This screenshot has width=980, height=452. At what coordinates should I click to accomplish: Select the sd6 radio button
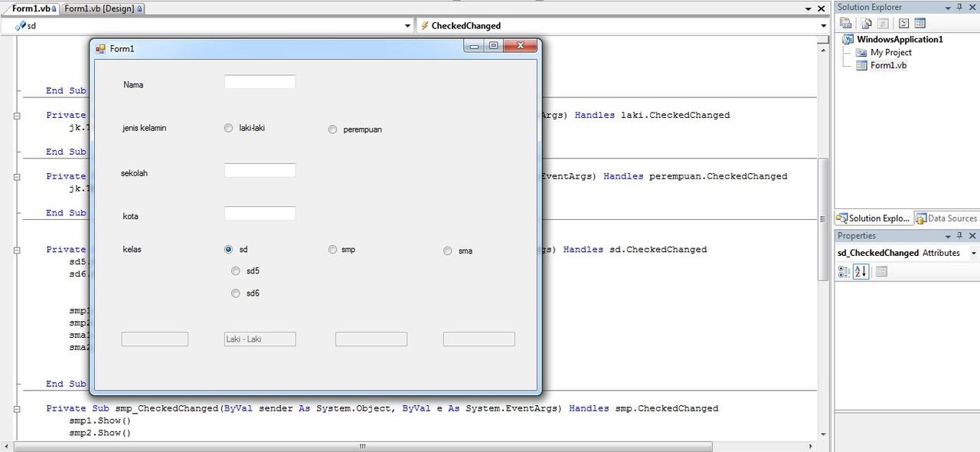(236, 293)
